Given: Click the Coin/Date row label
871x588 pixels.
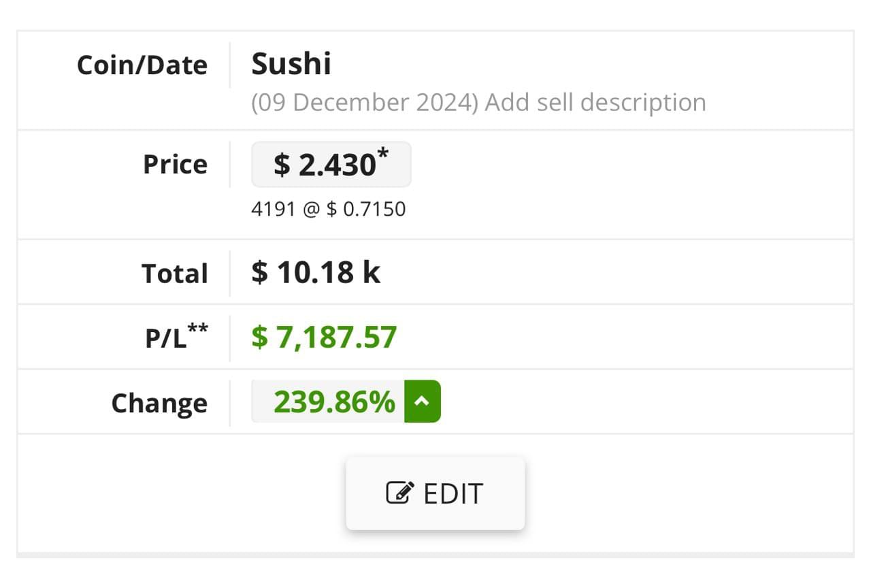Looking at the screenshot, I should (142, 65).
